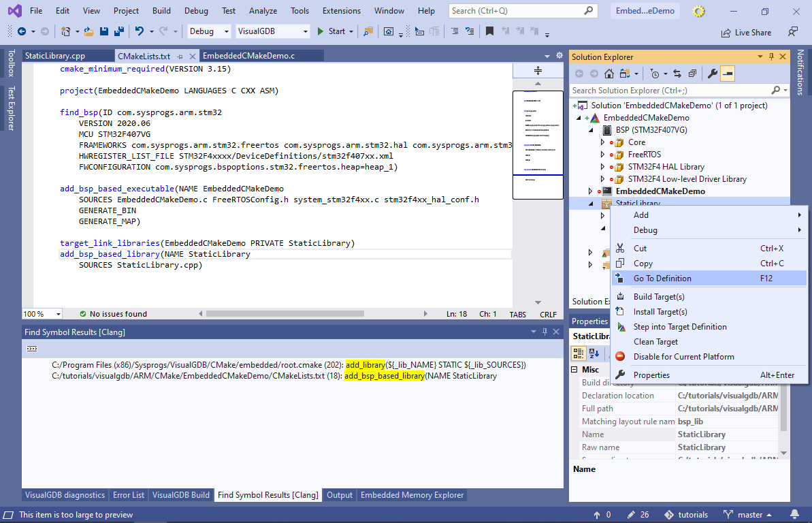Click the wrench Properties icon in Solution Explorer

tap(713, 74)
